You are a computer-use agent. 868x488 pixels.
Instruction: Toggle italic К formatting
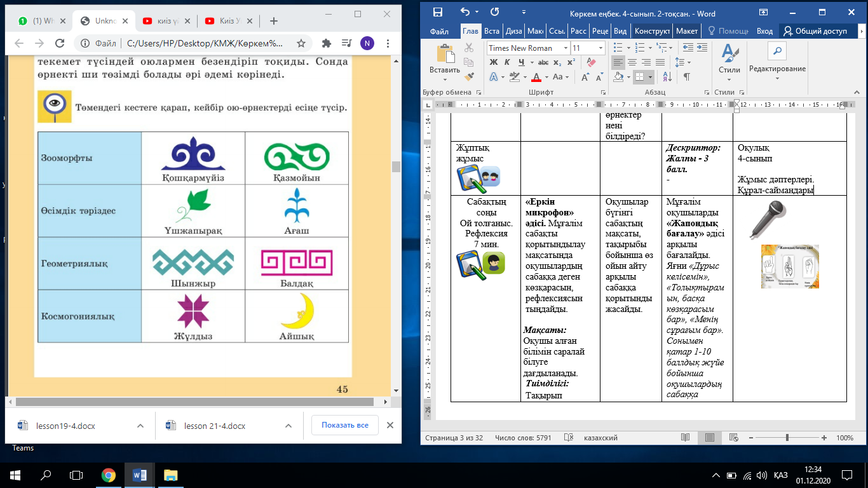pos(507,62)
